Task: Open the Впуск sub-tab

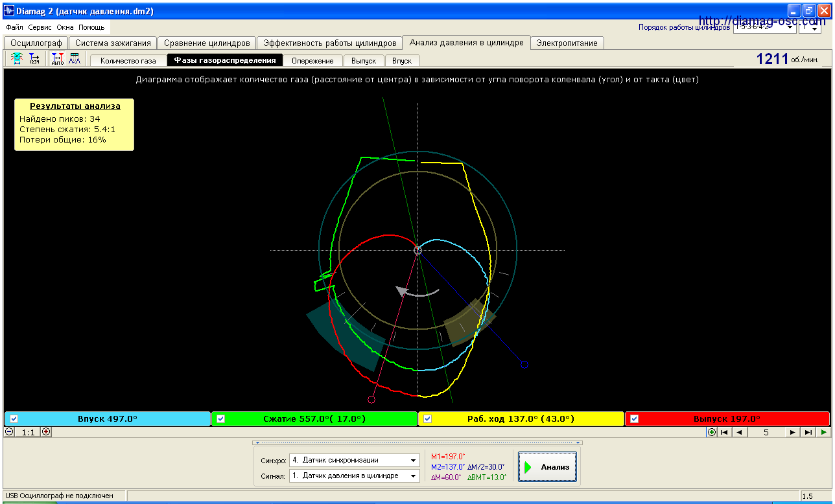Action: point(402,60)
